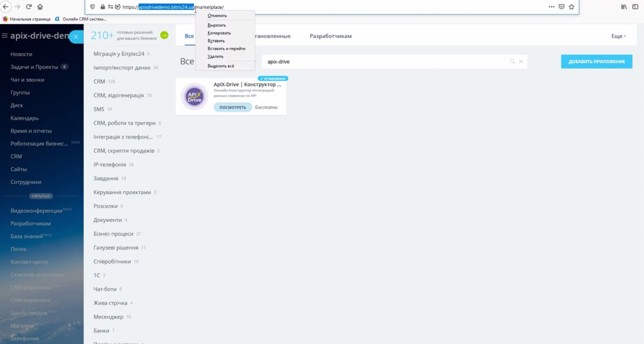Select the CRM, лідогенерація category
The image size is (644, 344).
point(119,95)
